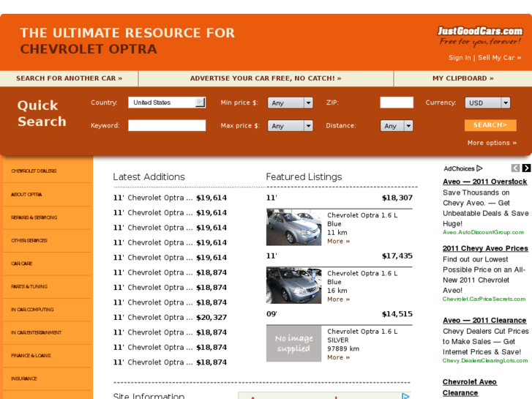Open '2011 Chevy Aveo Prices' ad
Image resolution: width=532 pixels, height=399 pixels.
(485, 248)
